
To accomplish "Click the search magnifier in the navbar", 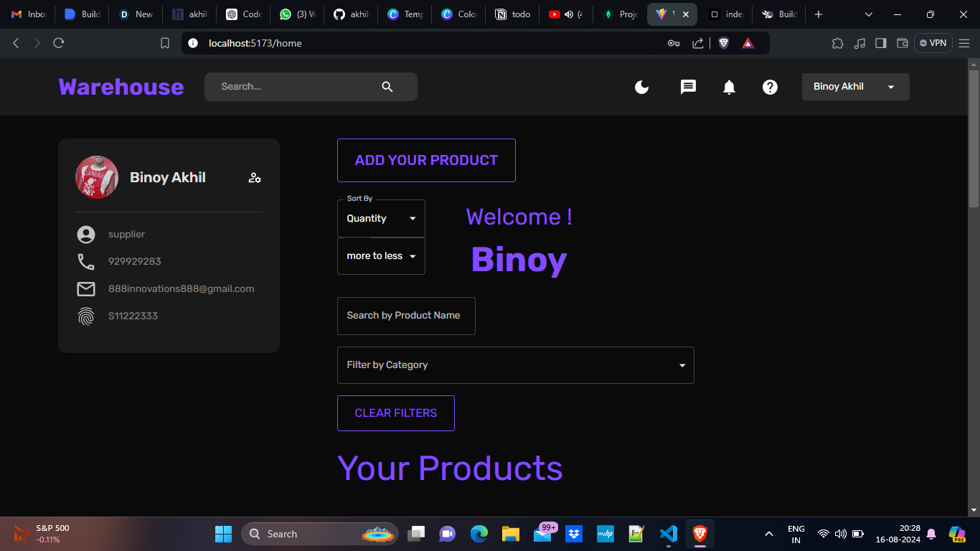I will (x=387, y=86).
